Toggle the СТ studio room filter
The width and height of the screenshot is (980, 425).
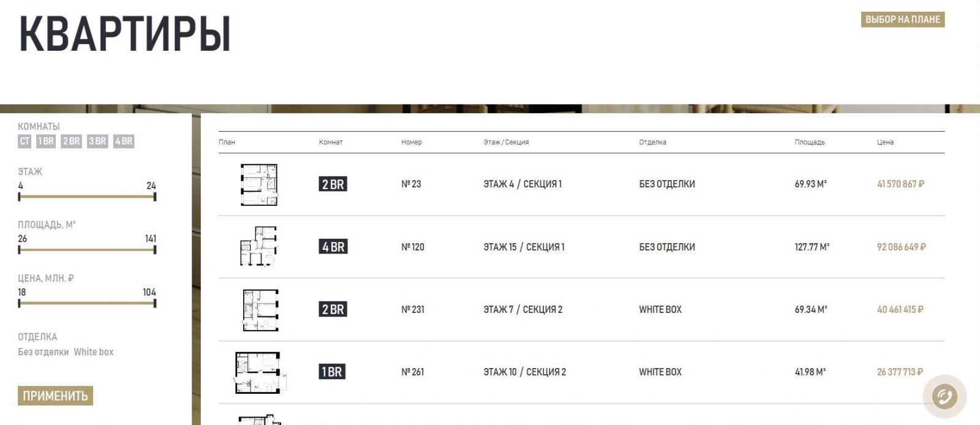pos(24,141)
